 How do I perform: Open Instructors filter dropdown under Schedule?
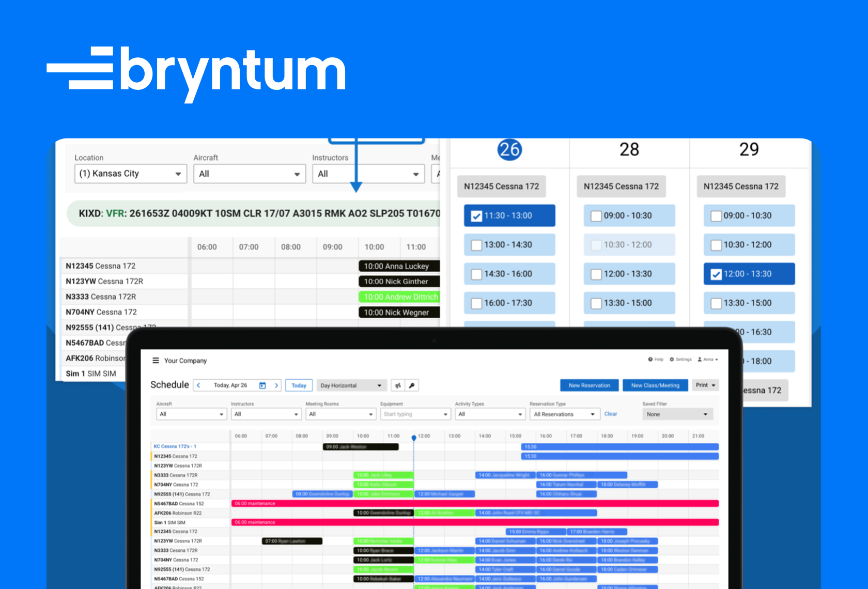266,414
